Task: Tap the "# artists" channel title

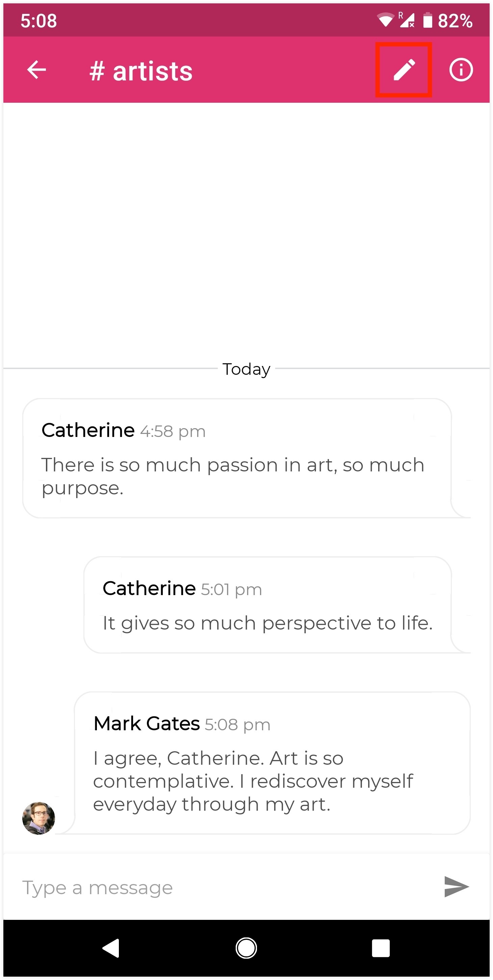Action: (141, 71)
